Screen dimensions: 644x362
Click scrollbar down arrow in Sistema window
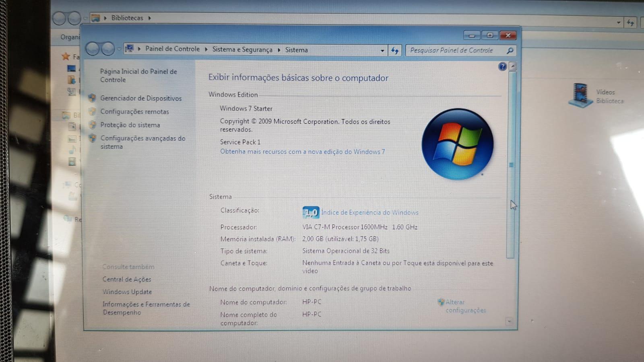tap(509, 321)
